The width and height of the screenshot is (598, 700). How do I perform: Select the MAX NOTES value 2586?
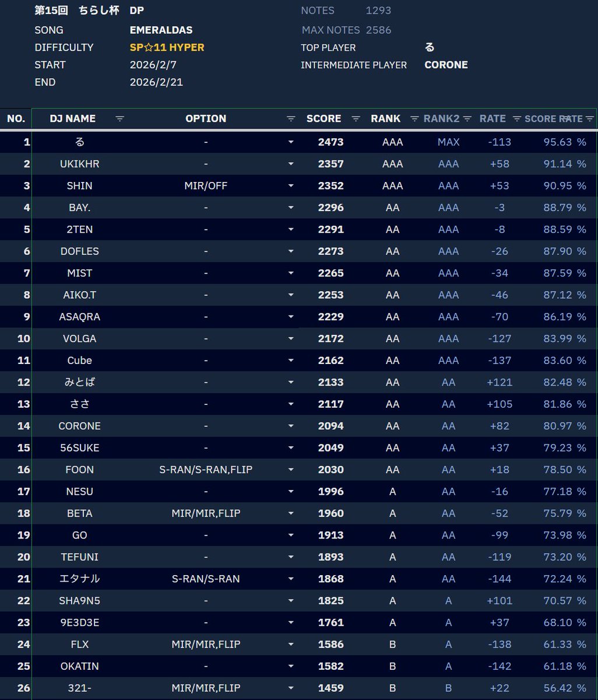(x=379, y=30)
